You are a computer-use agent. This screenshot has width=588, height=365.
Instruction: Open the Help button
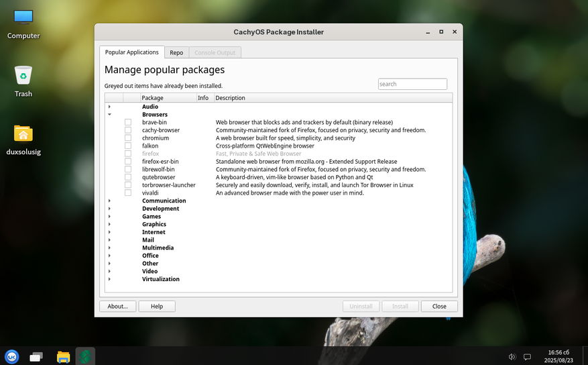pyautogui.click(x=157, y=307)
